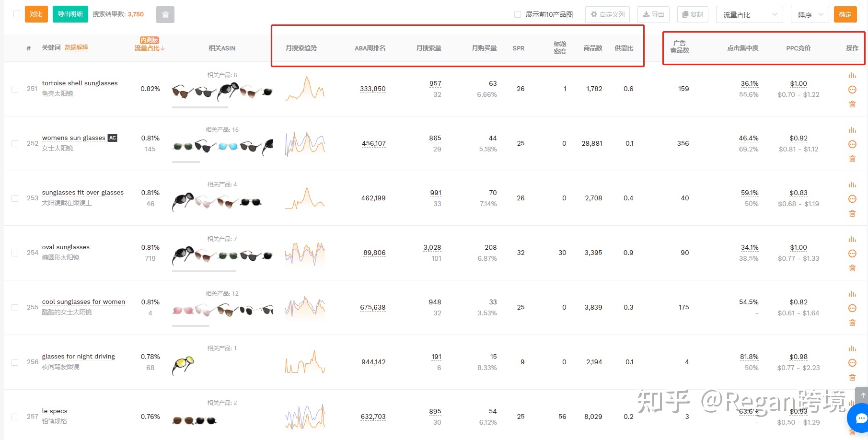Screen dimensions: 868x440
Task: Open the blue chat support bubble
Action: click(860, 418)
